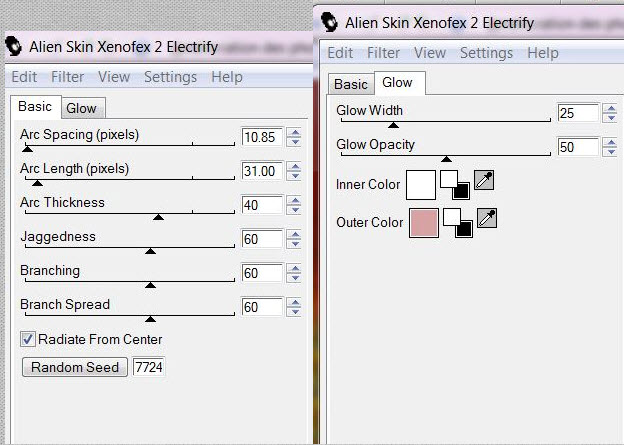Click Arc Thickness slider handle

158,217
